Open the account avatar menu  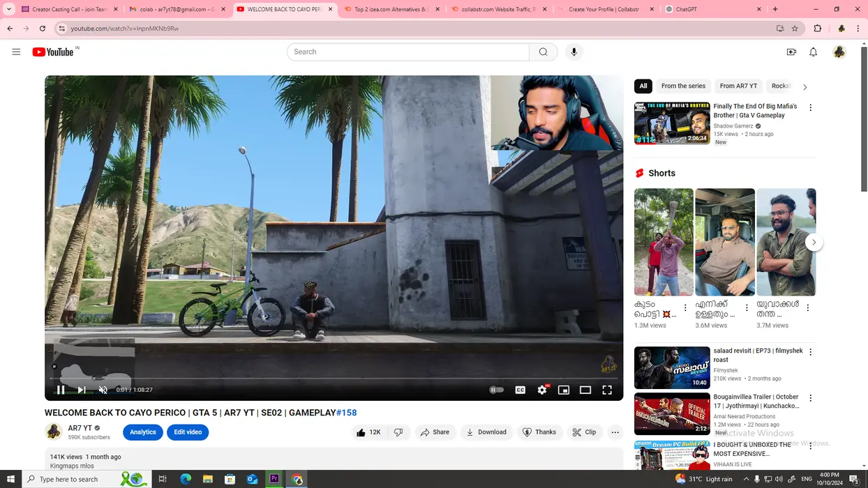click(x=839, y=52)
